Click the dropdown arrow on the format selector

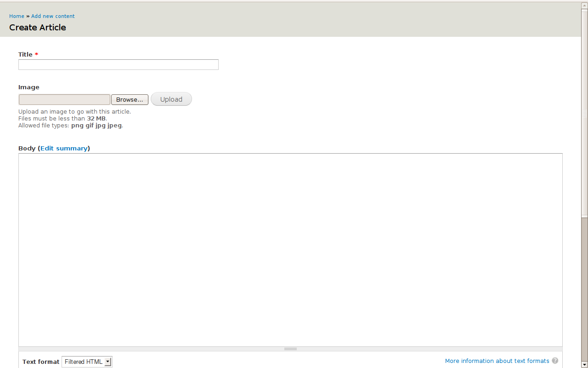(108, 362)
